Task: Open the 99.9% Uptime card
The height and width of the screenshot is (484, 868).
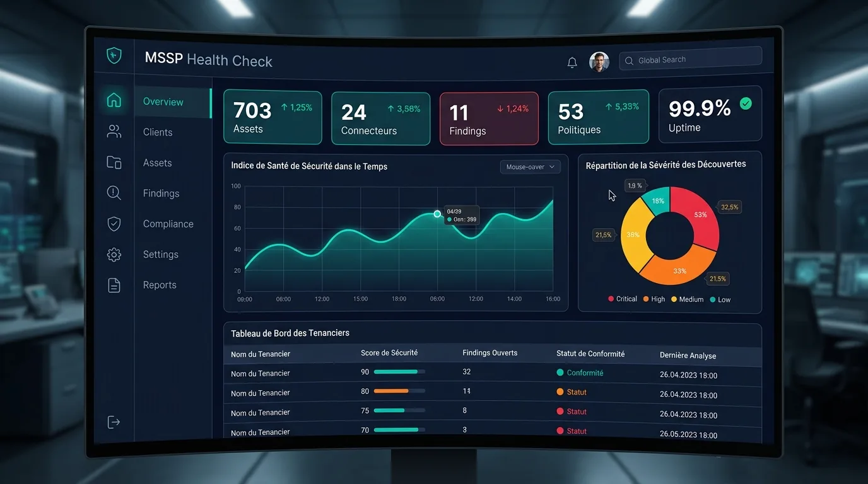Action: [710, 114]
